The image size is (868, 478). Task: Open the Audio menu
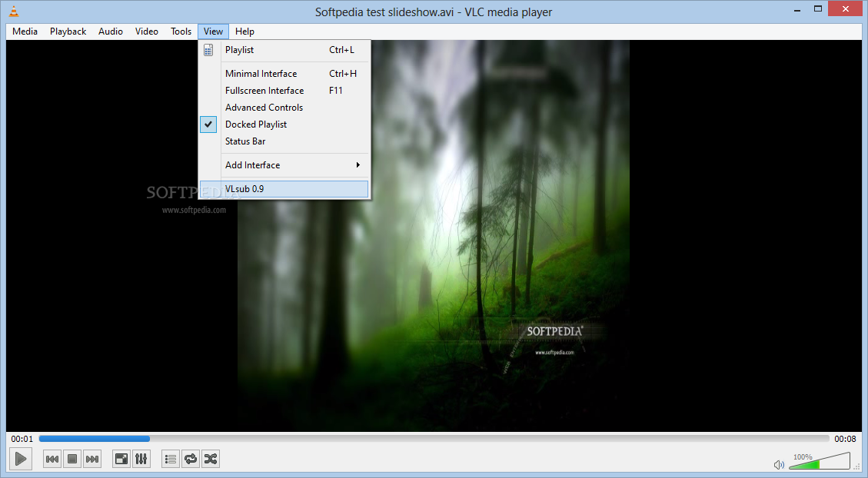point(111,32)
